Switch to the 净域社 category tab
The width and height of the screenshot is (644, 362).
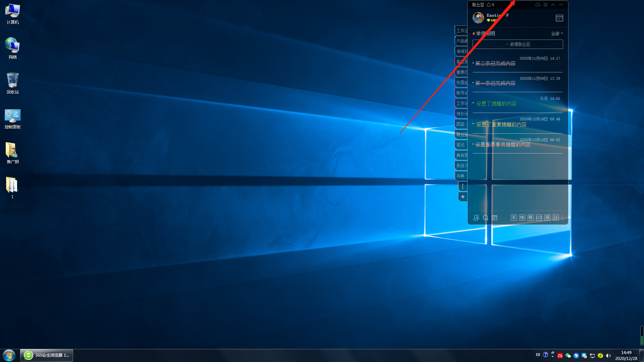[x=461, y=51]
